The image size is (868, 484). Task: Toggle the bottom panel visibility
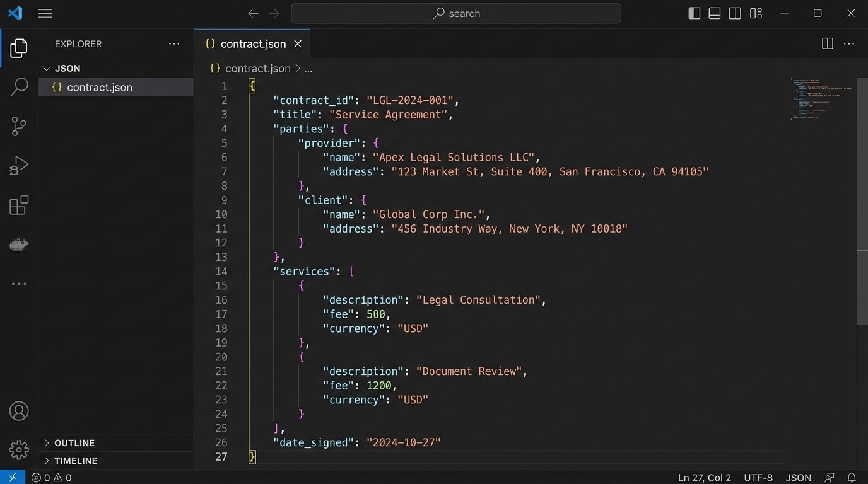coord(714,13)
